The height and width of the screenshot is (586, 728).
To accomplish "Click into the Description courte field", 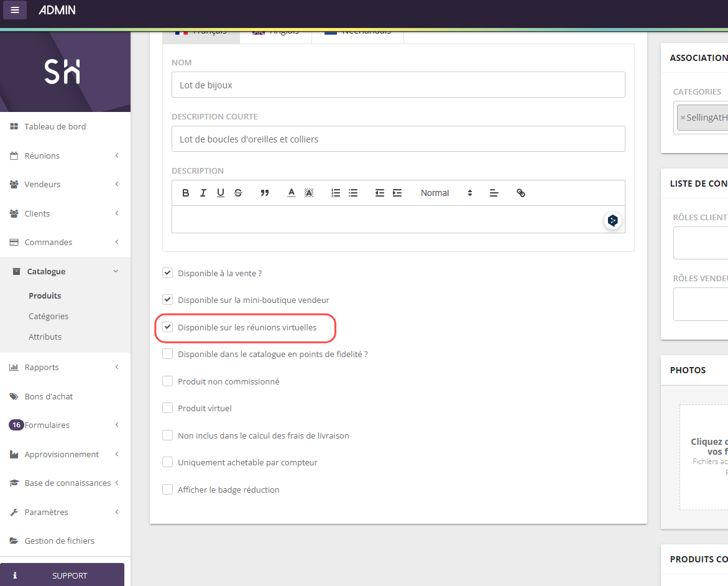I will pyautogui.click(x=398, y=139).
